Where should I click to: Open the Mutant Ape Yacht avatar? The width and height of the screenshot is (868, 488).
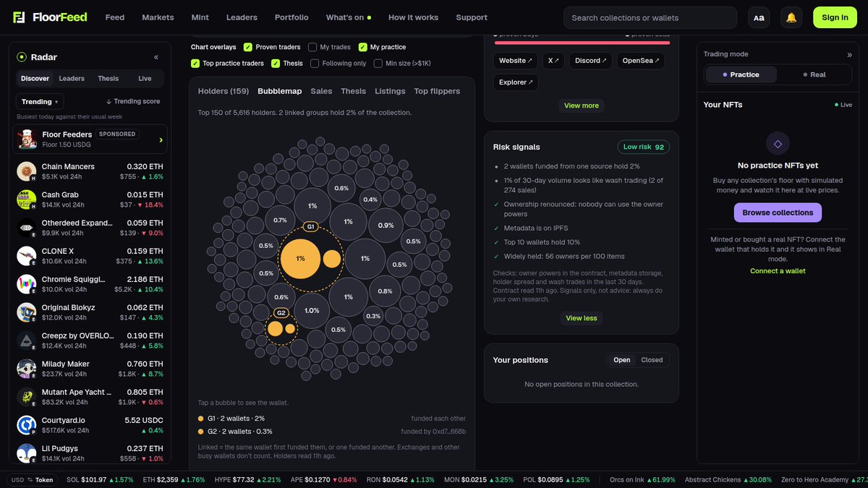point(27,397)
